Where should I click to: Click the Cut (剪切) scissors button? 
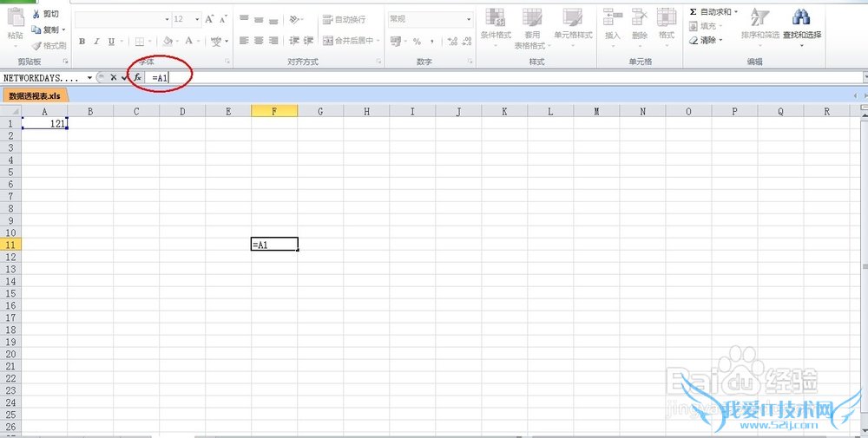[45, 14]
